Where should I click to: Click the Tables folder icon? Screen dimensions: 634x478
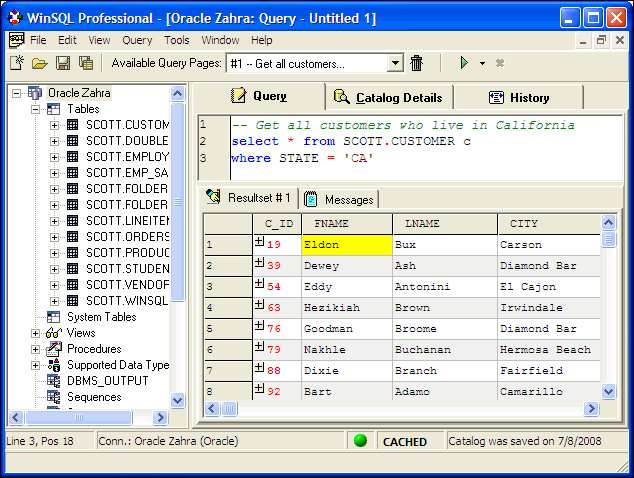click(53, 109)
